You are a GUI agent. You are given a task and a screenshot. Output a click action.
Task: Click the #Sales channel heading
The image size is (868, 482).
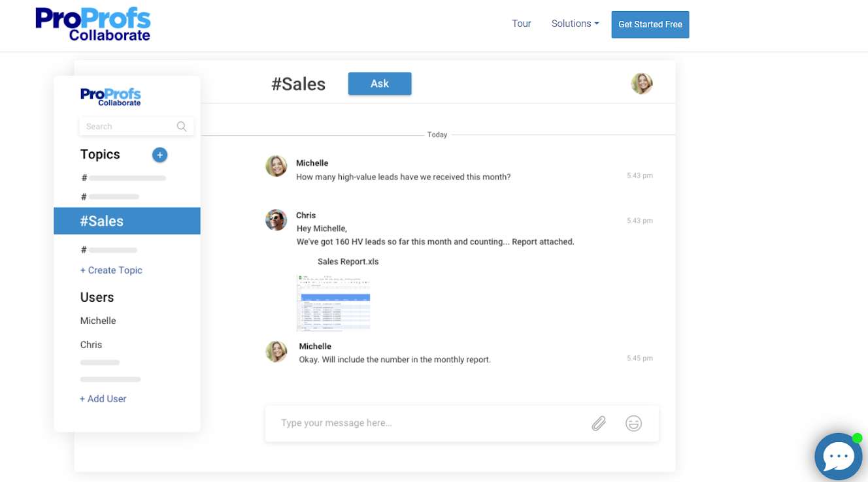[x=299, y=84]
